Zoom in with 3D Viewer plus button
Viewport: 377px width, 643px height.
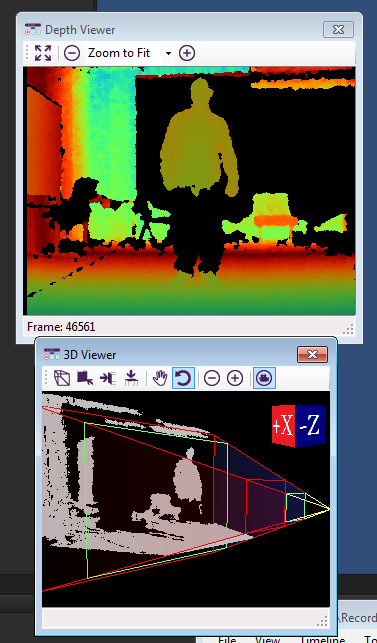[235, 378]
